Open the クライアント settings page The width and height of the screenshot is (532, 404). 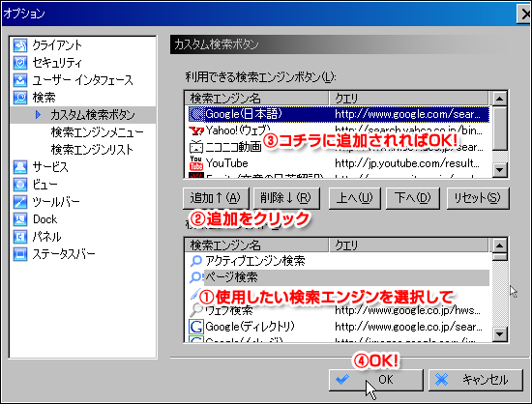(57, 45)
